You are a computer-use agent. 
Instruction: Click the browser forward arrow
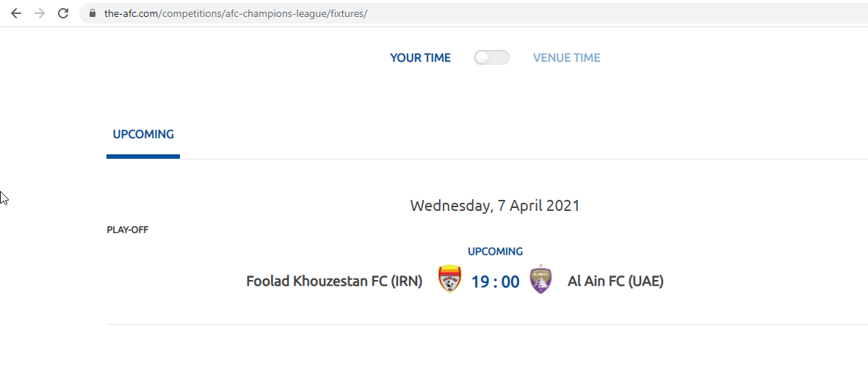click(40, 13)
